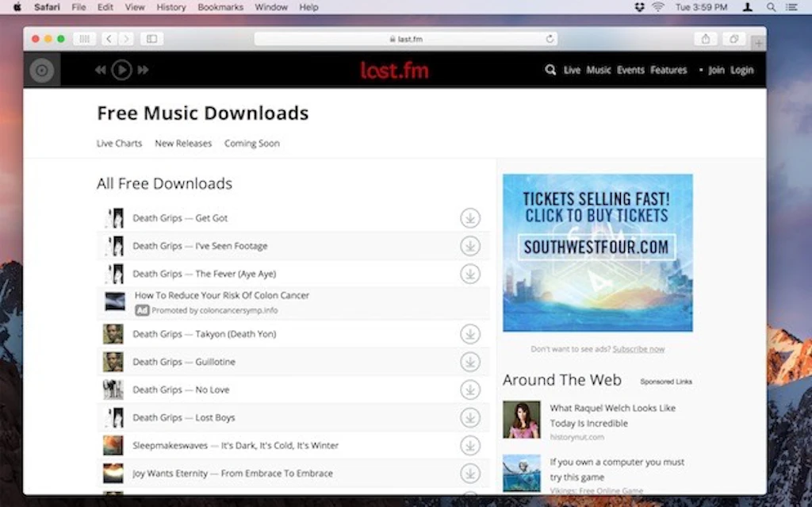812x507 pixels.
Task: Open Spotlight search in menu bar
Action: coord(772,7)
